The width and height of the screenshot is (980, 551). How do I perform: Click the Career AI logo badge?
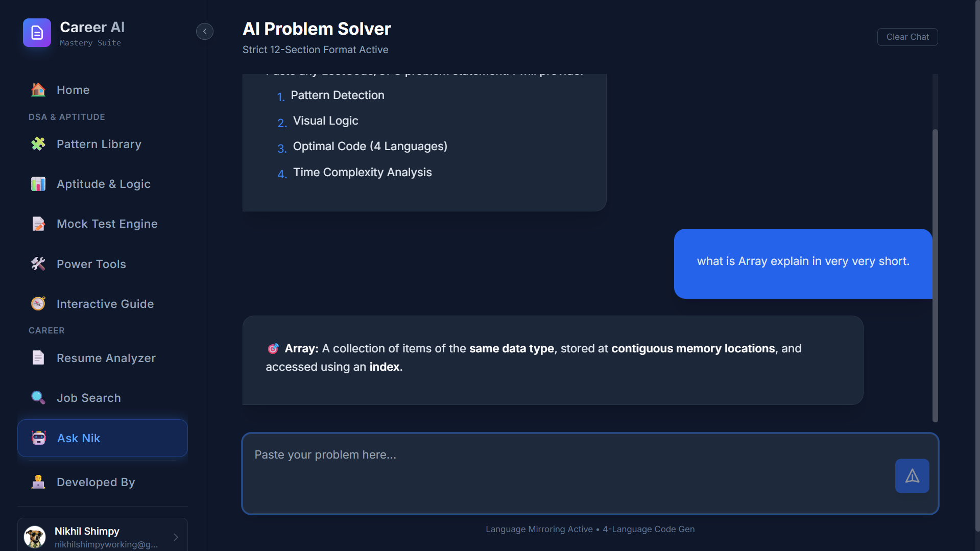(36, 32)
